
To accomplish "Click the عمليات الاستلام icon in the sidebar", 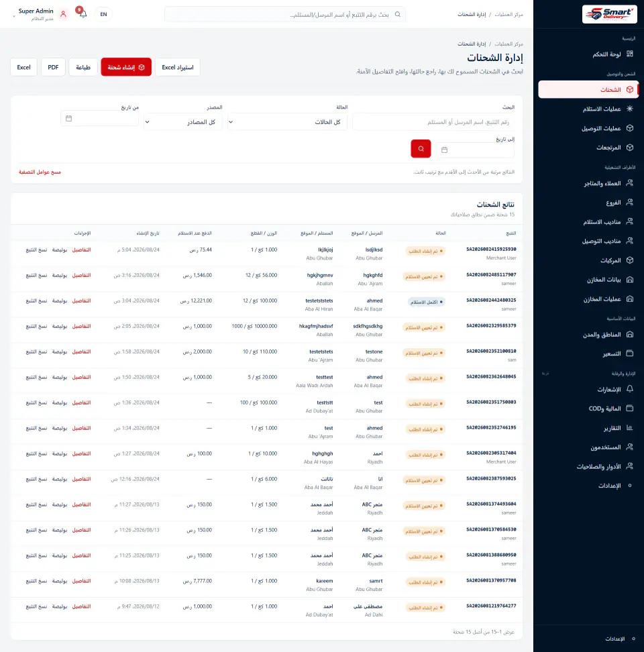I will point(630,109).
